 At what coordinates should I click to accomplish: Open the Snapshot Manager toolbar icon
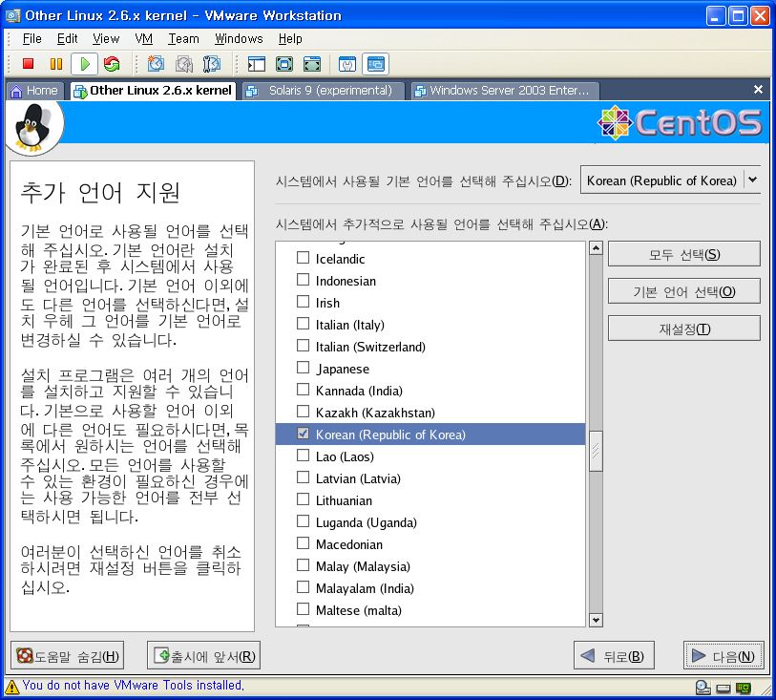pos(212,64)
